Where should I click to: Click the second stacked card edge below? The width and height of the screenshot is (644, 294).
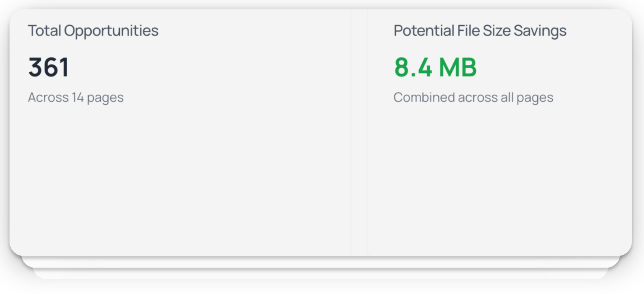click(320, 262)
